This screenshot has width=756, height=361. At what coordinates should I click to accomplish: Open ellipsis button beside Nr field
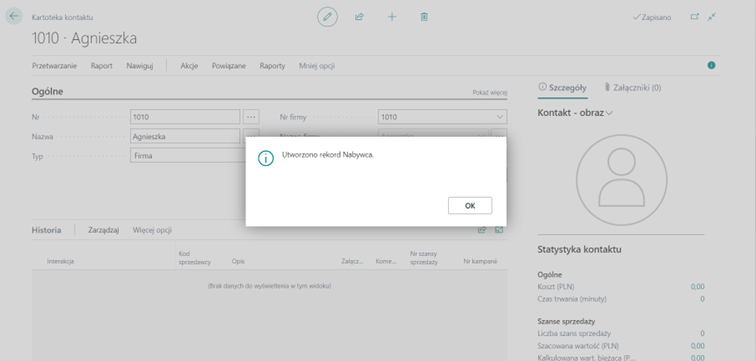(x=251, y=117)
